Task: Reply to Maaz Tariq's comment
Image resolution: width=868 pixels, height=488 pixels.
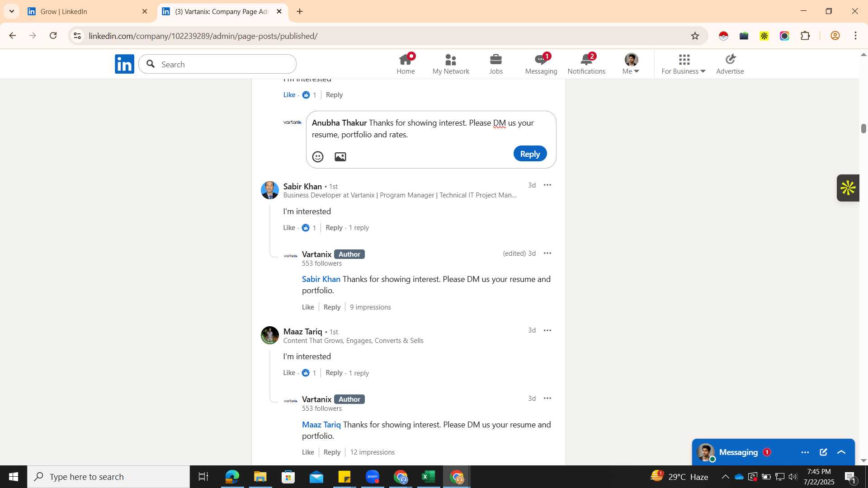Action: (334, 373)
